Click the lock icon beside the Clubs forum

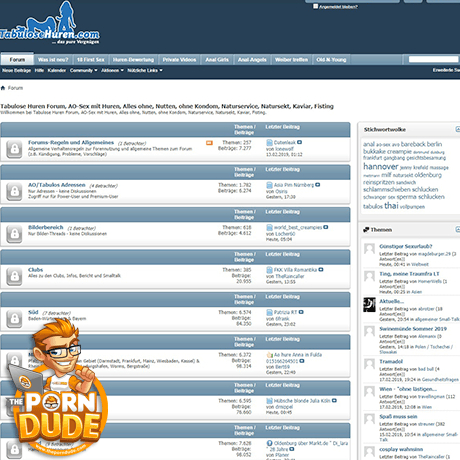pyautogui.click(x=14, y=276)
